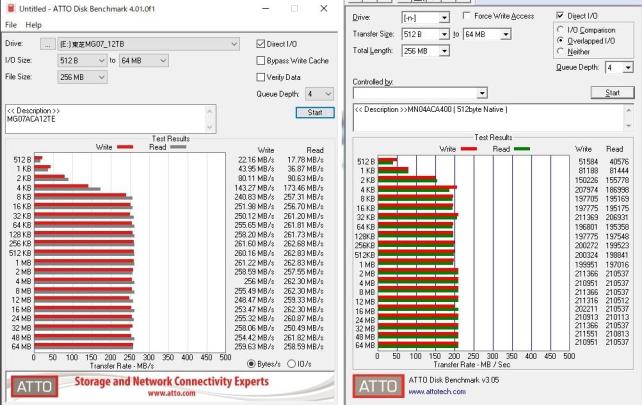This screenshot has width=642, height=405.
Task: Click the green Read legend swatch
Action: pyautogui.click(x=522, y=149)
